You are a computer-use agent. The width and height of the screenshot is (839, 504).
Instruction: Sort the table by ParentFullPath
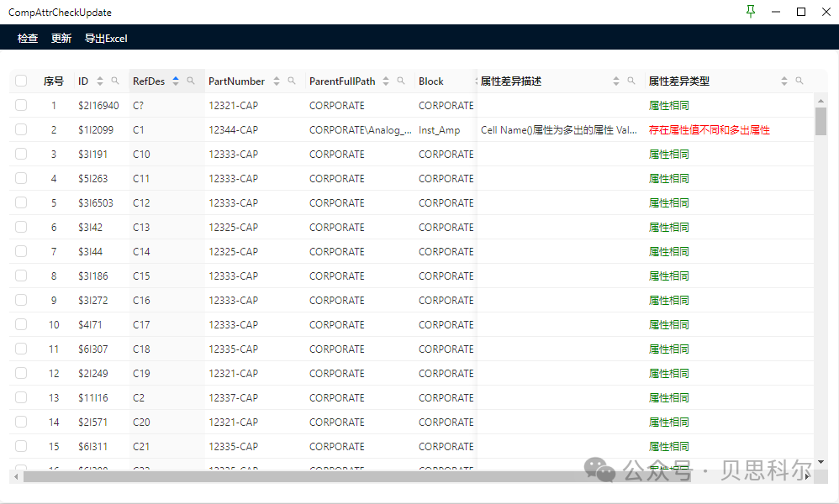coord(386,81)
